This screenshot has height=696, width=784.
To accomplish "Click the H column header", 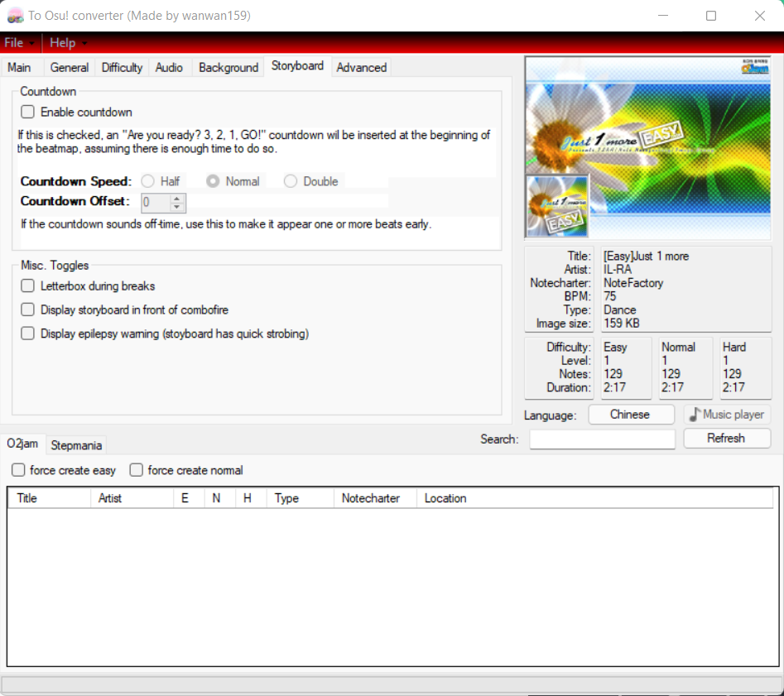I will pos(251,498).
